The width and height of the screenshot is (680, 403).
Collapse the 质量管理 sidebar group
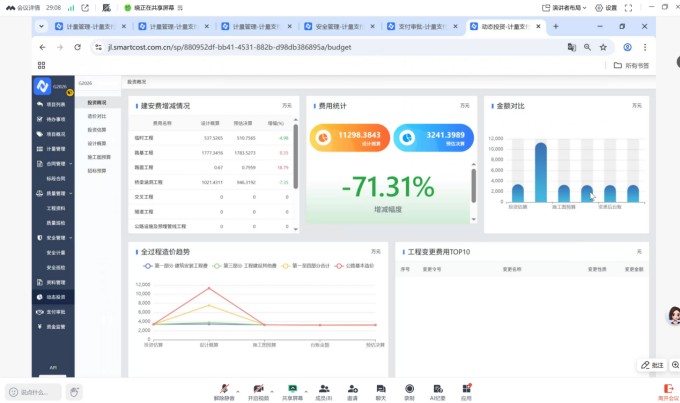pyautogui.click(x=50, y=193)
